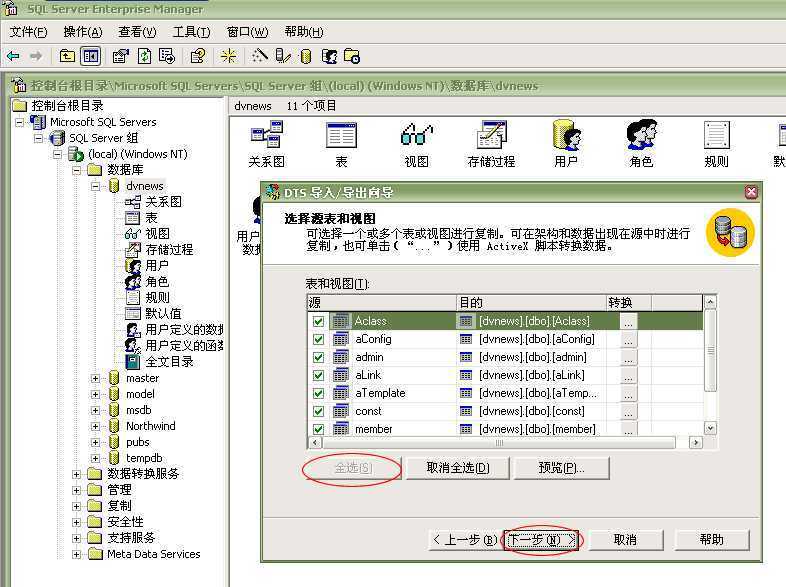Image resolution: width=786 pixels, height=587 pixels.
Task: Uncheck the aLink table checkbox
Action: point(318,375)
